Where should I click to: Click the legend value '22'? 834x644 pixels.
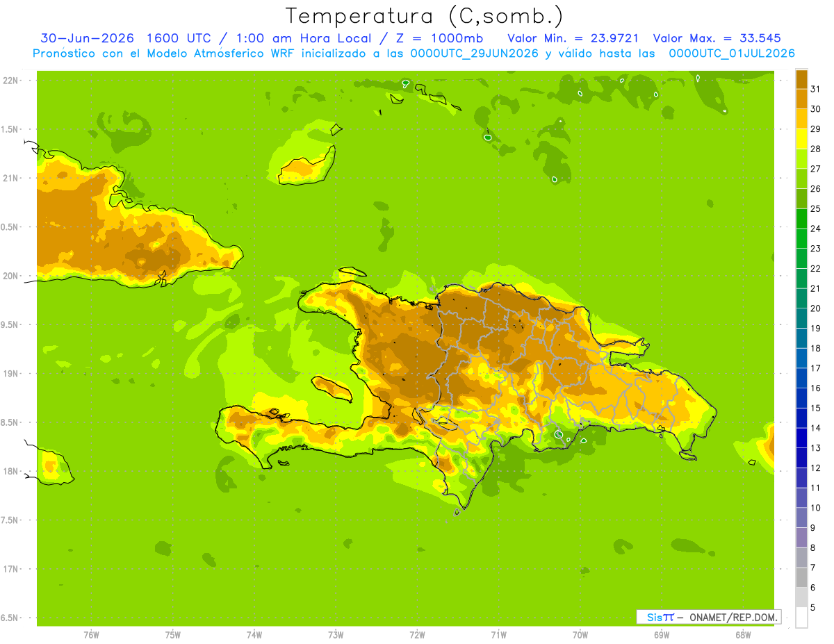[815, 268]
